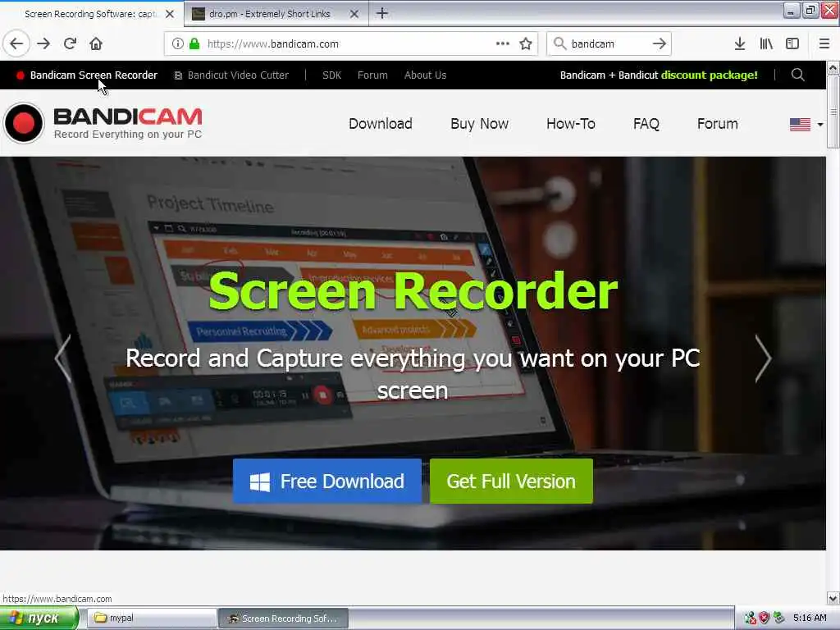Show site information icon in address bar
The width and height of the screenshot is (840, 630).
pyautogui.click(x=177, y=43)
